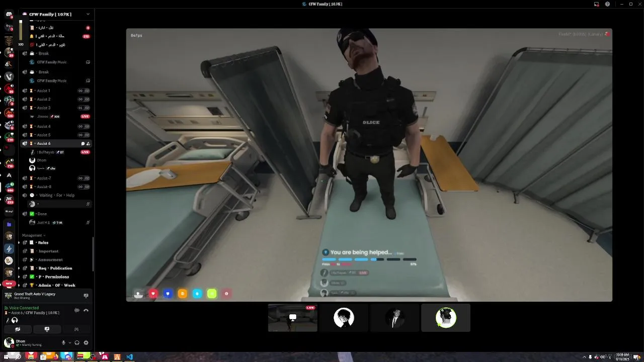The height and width of the screenshot is (362, 644).
Task: Open Discord help question mark icon
Action: [x=607, y=4]
